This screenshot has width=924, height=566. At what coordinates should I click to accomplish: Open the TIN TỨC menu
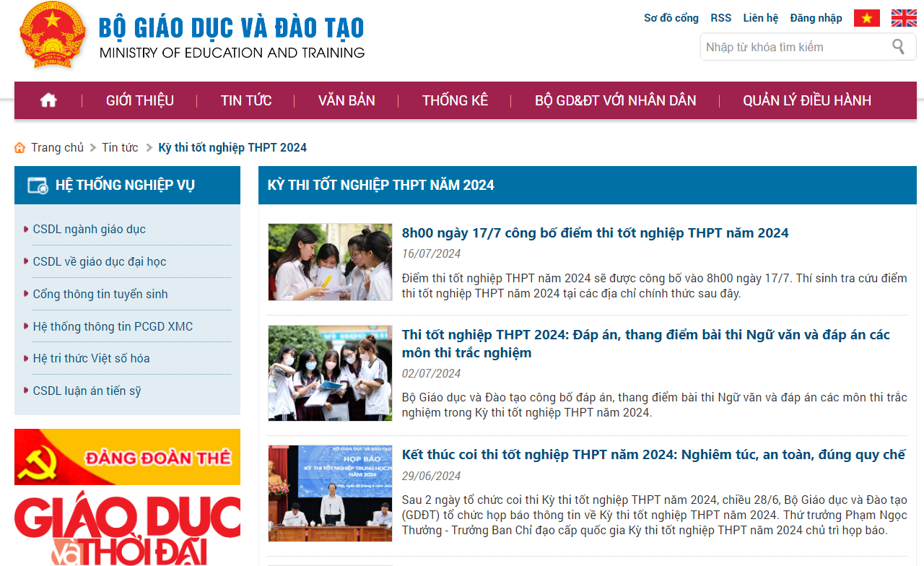click(x=246, y=100)
